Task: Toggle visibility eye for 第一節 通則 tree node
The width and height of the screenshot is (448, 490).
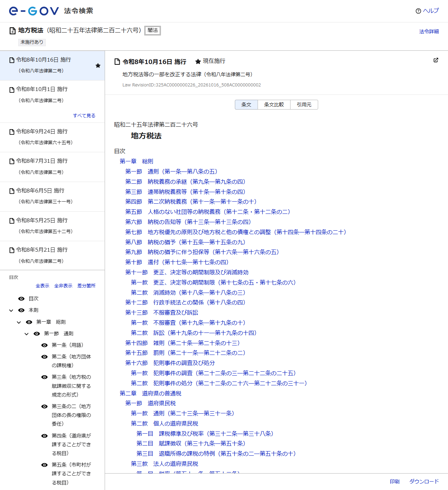Action: [x=37, y=334]
